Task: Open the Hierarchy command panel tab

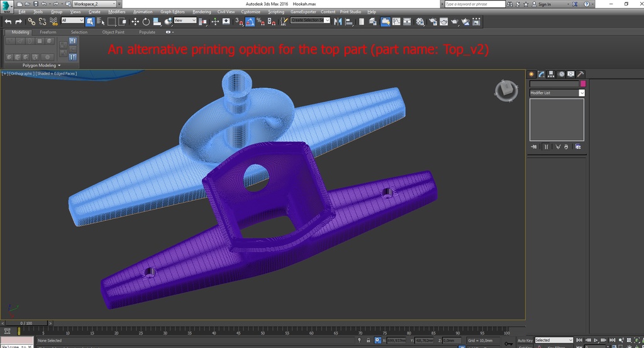Action: 551,74
